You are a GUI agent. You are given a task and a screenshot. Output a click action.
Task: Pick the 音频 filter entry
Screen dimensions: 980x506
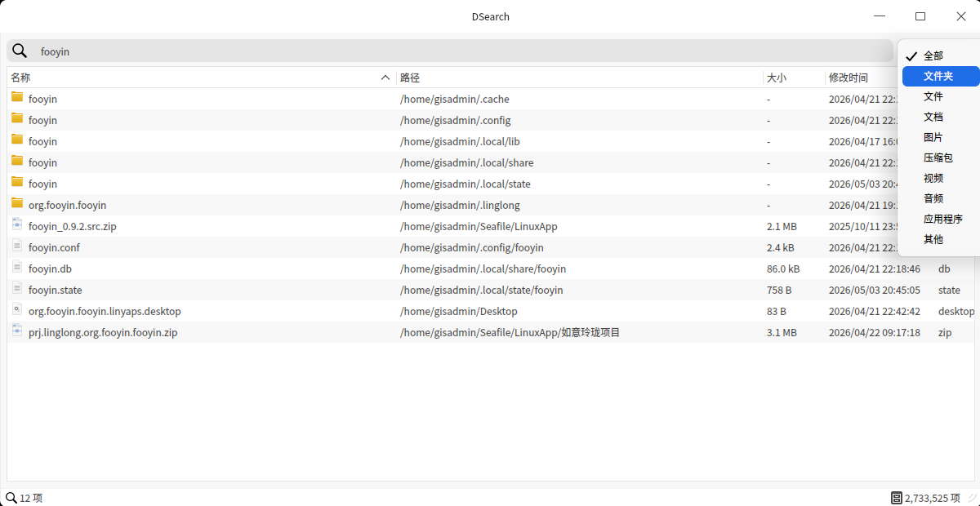[x=941, y=198]
